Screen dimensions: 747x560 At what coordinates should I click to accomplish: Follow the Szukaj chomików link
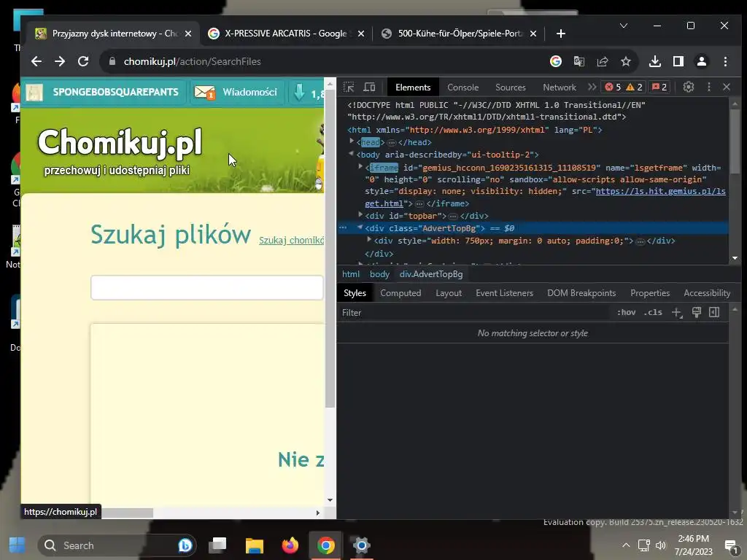click(292, 240)
